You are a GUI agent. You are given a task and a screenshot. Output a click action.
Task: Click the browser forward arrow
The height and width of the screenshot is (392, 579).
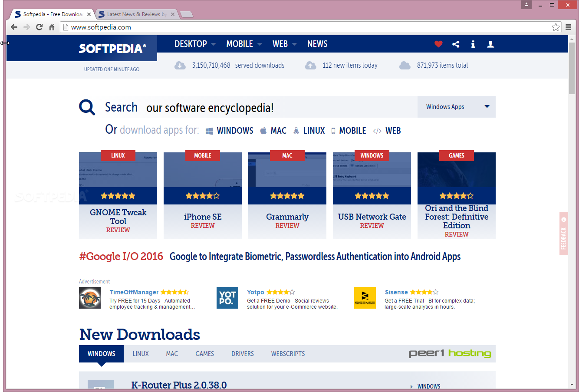[x=26, y=27]
